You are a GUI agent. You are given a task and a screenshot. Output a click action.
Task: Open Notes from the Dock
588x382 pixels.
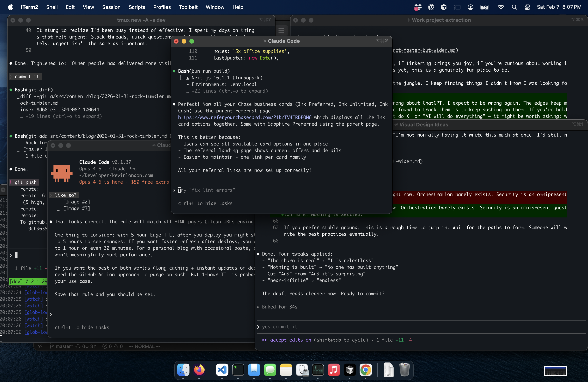286,370
